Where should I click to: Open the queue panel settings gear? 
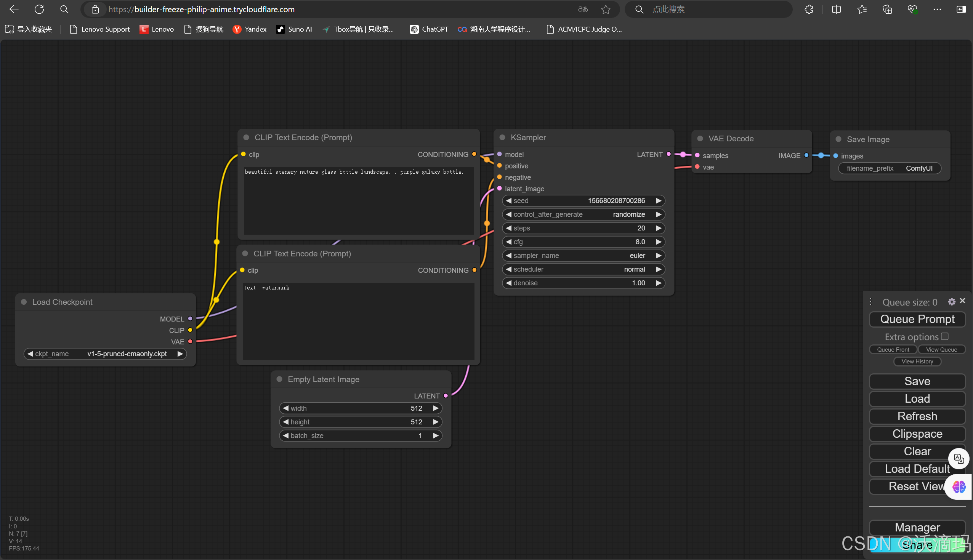pos(951,302)
